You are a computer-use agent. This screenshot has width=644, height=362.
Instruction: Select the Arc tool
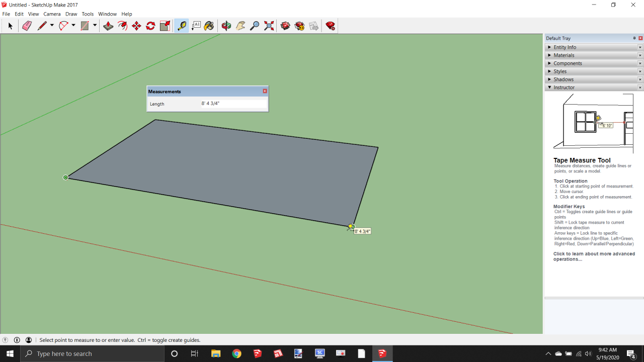(63, 26)
